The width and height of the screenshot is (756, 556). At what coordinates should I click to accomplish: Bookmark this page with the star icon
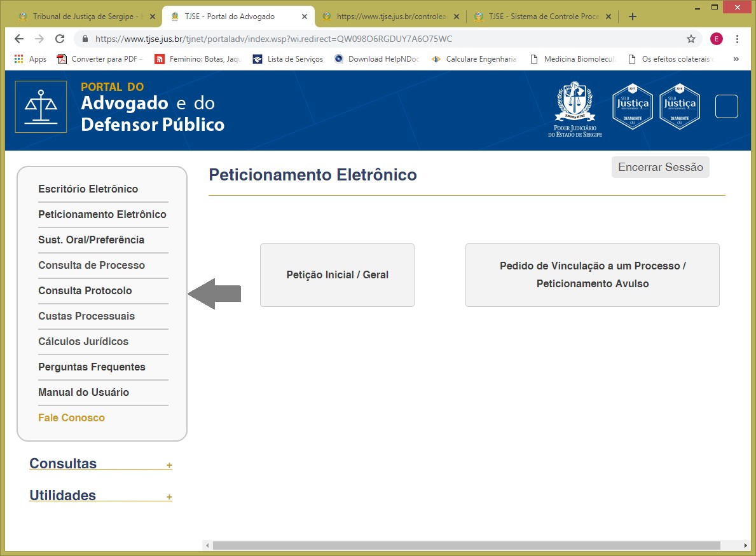(691, 39)
